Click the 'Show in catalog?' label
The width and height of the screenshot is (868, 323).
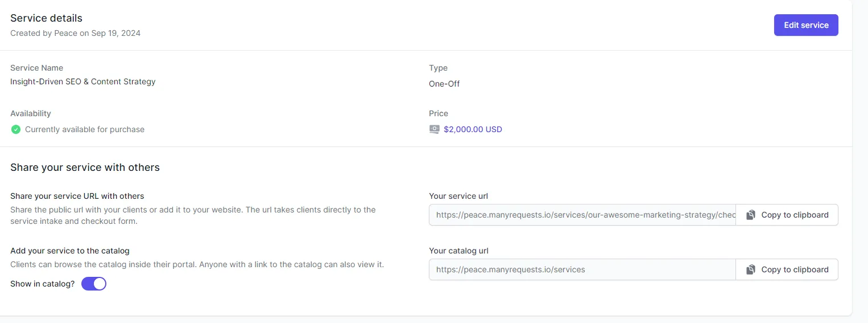pyautogui.click(x=43, y=284)
